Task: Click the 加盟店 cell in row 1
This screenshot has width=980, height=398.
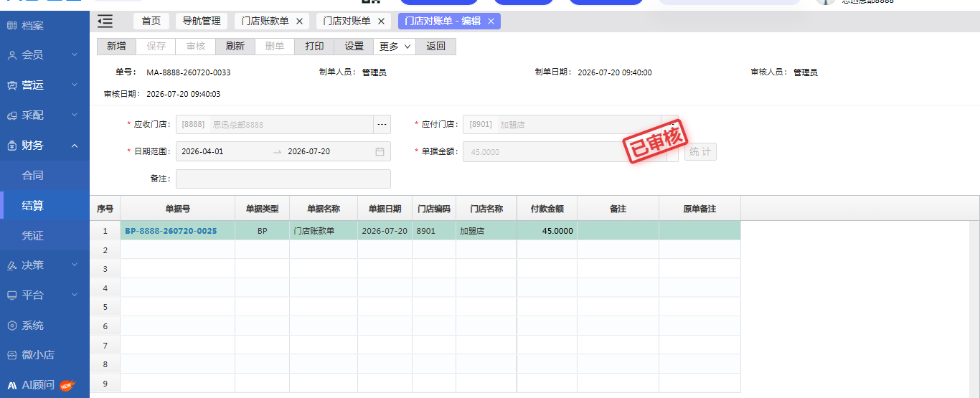Action: [486, 231]
